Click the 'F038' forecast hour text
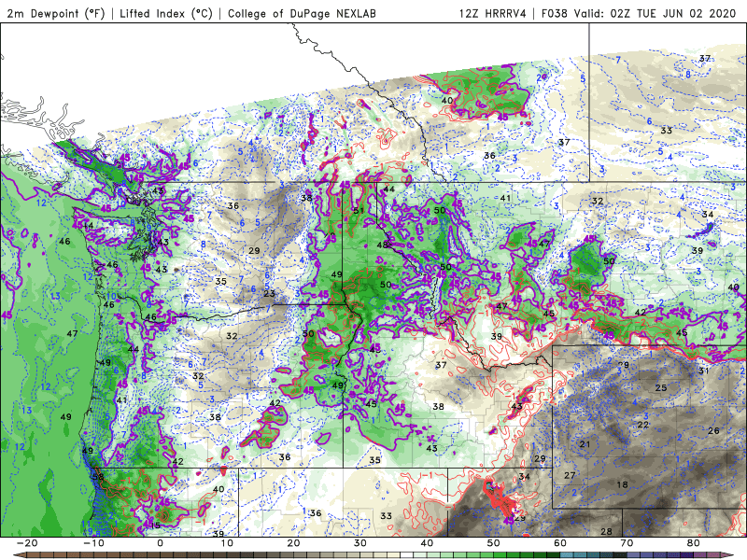 pyautogui.click(x=554, y=13)
